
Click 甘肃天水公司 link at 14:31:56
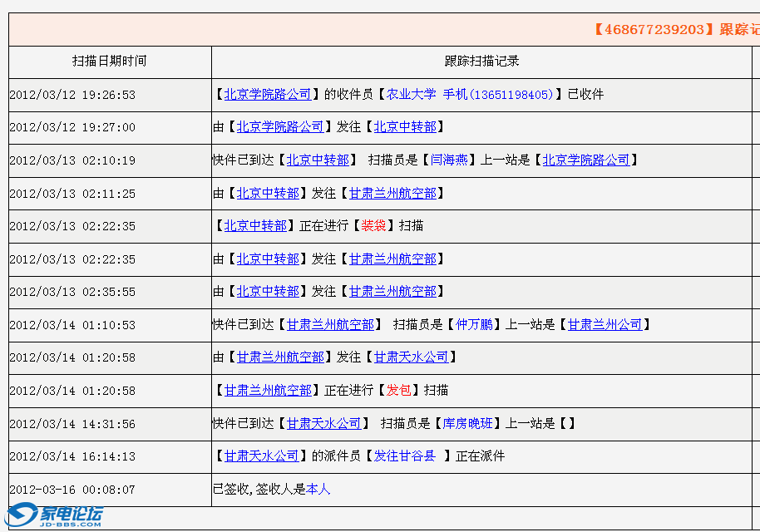click(325, 423)
